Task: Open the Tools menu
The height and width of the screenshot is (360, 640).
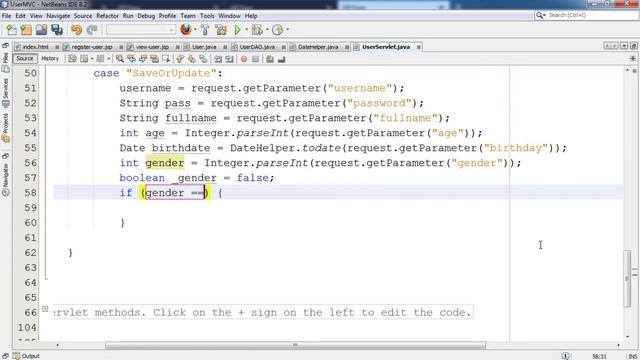Action: click(x=207, y=16)
